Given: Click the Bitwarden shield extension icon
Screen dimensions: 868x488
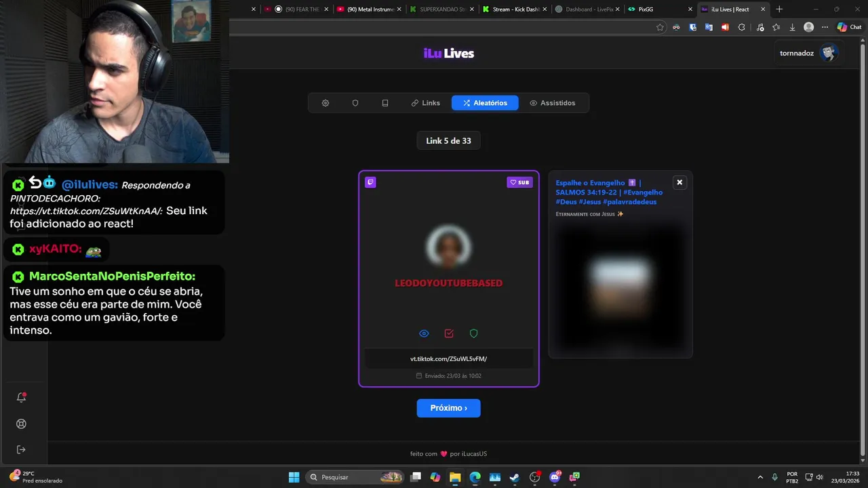Looking at the screenshot, I should (692, 27).
